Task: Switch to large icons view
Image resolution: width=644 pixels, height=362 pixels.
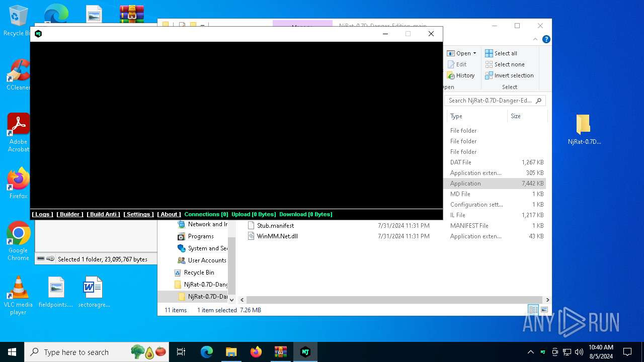Action: (x=544, y=310)
